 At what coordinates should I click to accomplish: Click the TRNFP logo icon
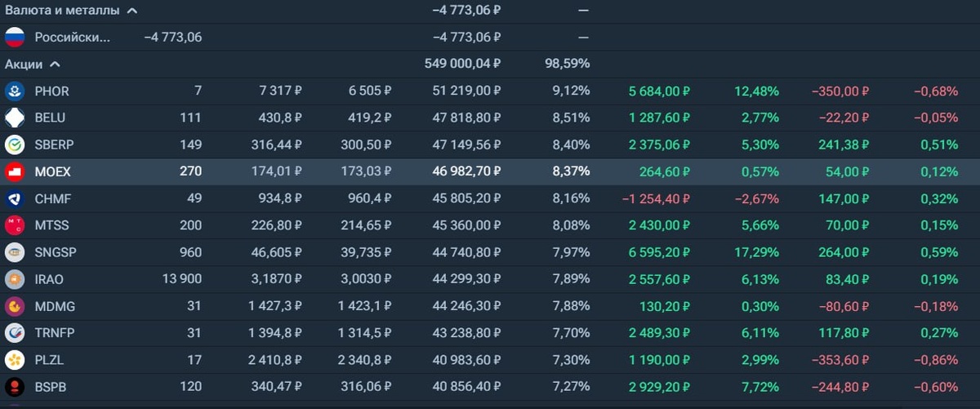click(x=15, y=333)
